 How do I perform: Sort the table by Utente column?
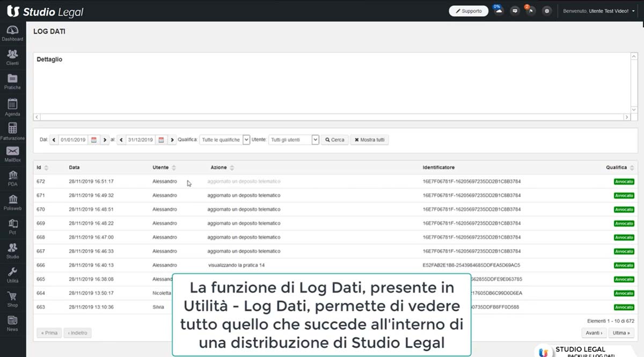164,167
